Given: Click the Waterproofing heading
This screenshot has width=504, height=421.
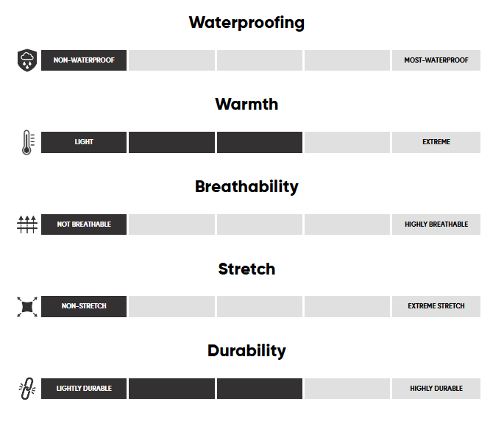Looking at the screenshot, I should coord(246,22).
